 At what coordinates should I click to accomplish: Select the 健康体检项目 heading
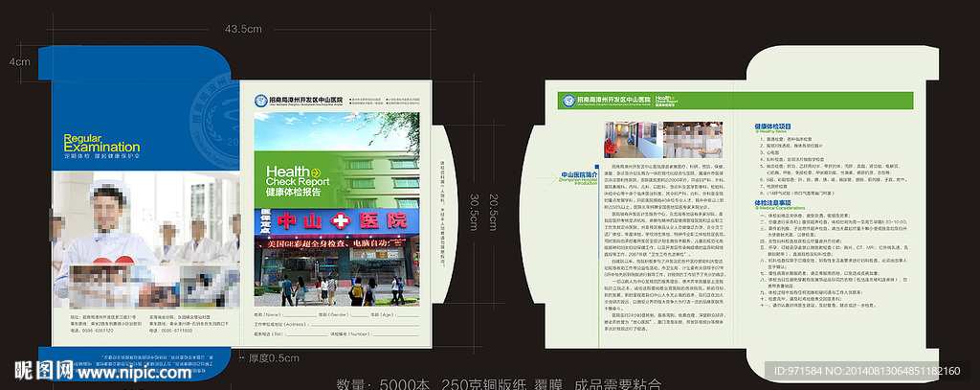[772, 126]
